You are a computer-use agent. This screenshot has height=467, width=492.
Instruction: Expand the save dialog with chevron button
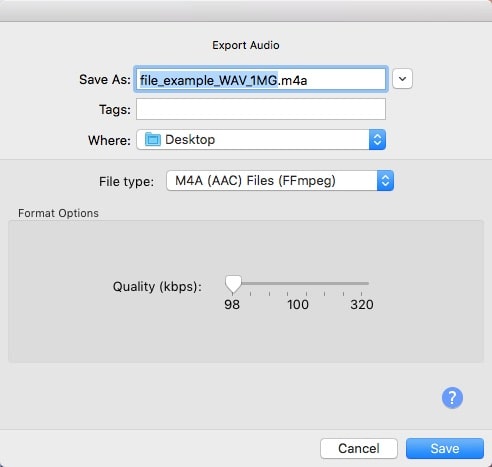click(402, 79)
